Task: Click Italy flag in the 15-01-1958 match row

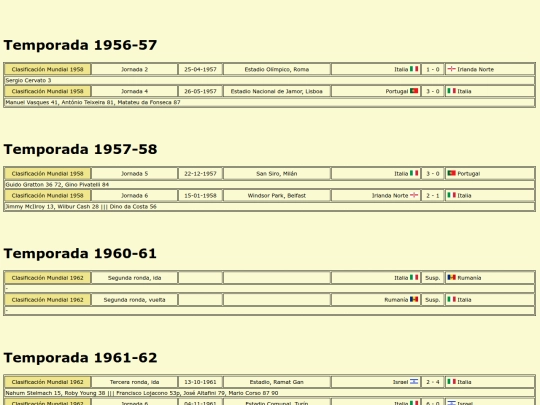Action: click(x=451, y=195)
